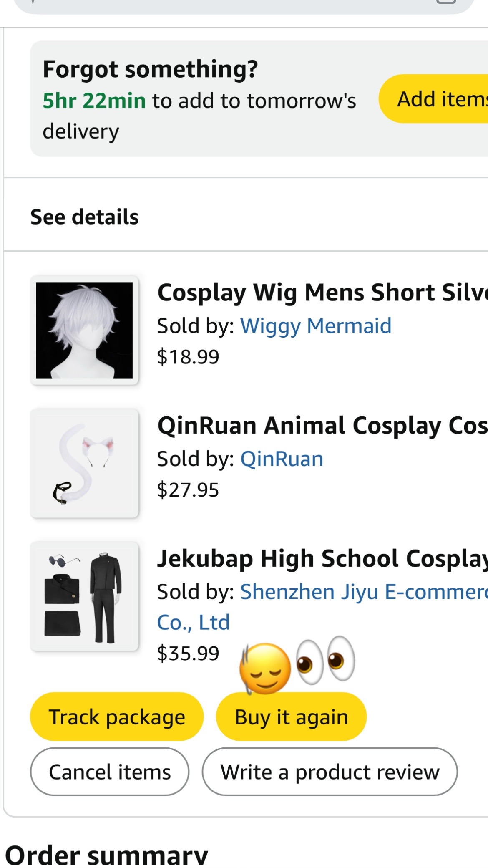Open the cat ears and tail thumbnail
This screenshot has height=868, width=488.
[84, 463]
